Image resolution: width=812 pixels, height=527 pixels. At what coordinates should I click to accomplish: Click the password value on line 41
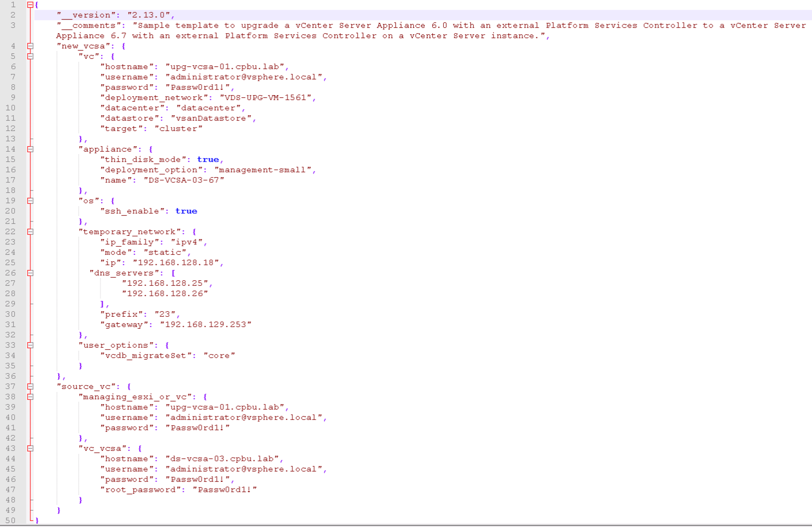click(198, 428)
